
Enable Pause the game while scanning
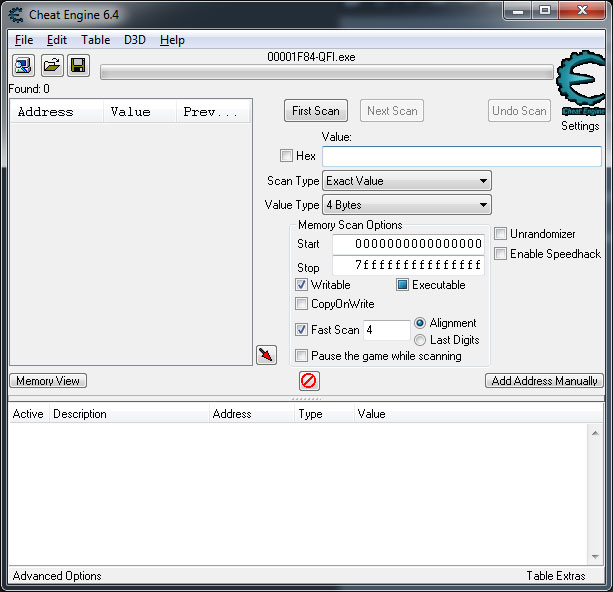point(301,356)
